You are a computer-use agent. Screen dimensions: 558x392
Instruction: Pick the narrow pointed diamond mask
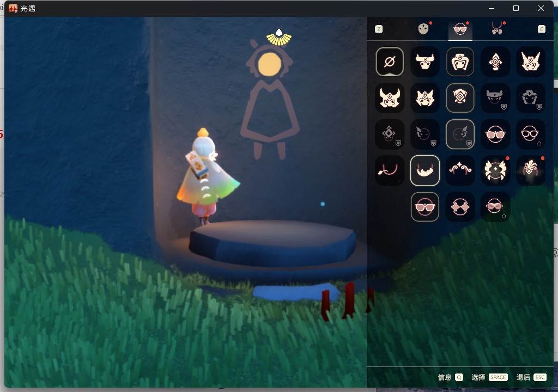coord(495,62)
